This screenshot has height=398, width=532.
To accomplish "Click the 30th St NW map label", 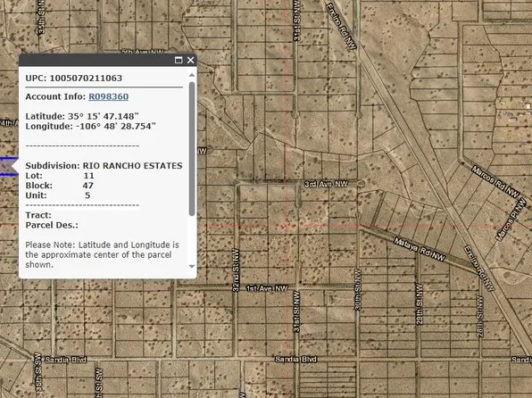I will [358, 290].
